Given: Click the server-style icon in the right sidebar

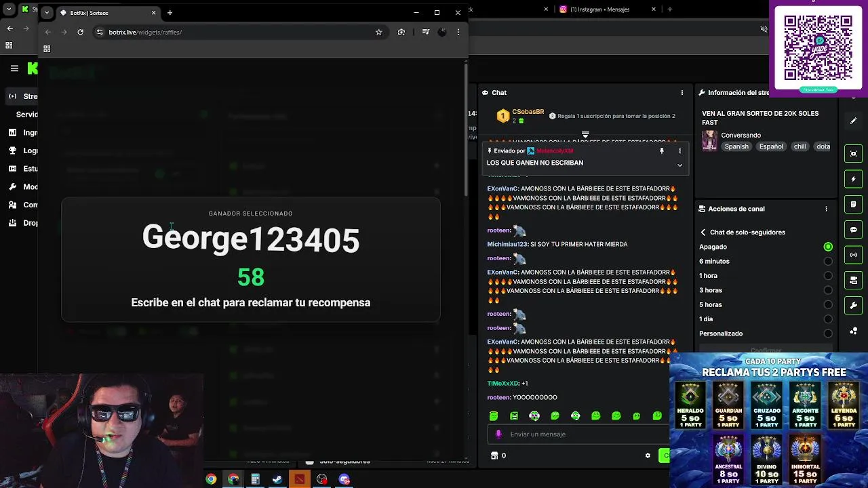Looking at the screenshot, I should (x=854, y=280).
